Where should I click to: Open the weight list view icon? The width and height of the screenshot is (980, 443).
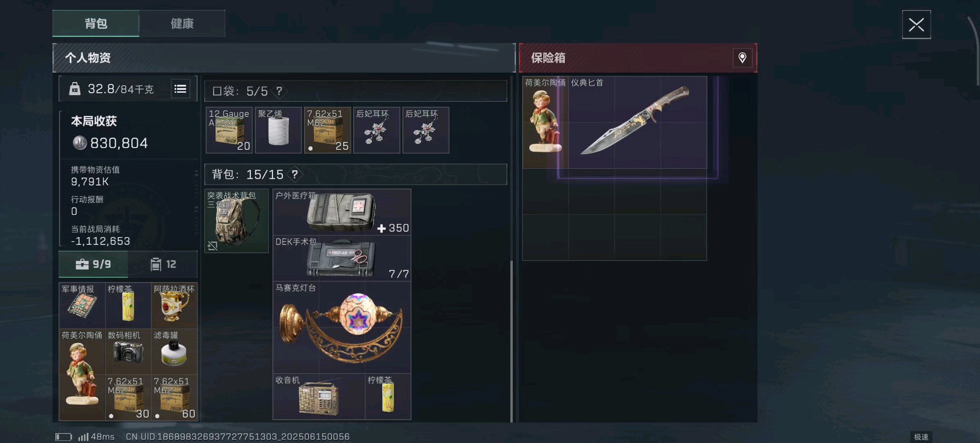point(180,89)
